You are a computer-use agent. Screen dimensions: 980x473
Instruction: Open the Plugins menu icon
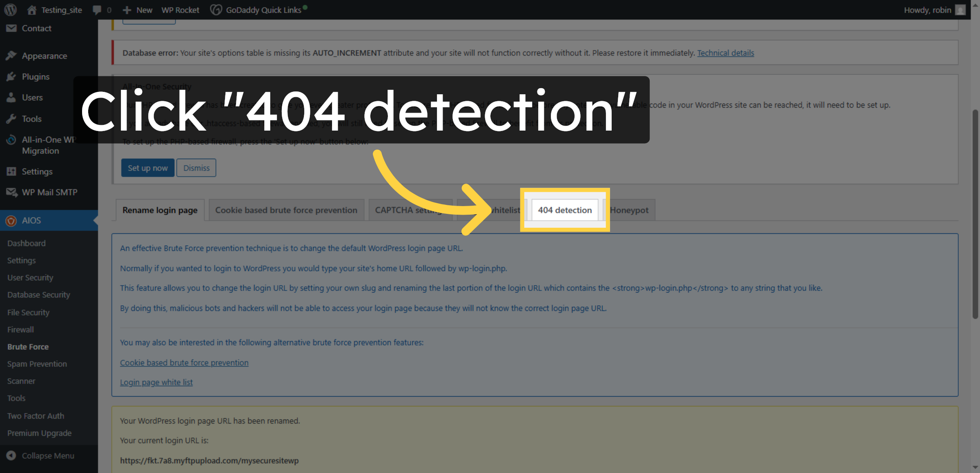[11, 77]
